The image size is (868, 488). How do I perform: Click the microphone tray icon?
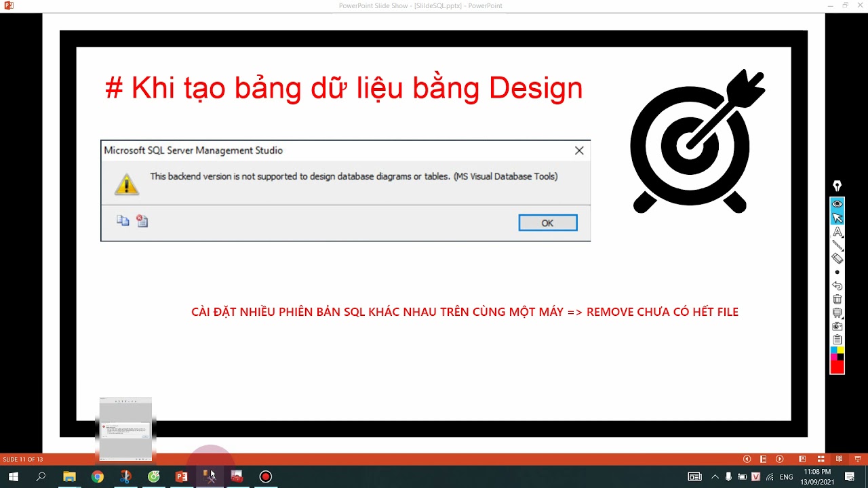pyautogui.click(x=728, y=476)
